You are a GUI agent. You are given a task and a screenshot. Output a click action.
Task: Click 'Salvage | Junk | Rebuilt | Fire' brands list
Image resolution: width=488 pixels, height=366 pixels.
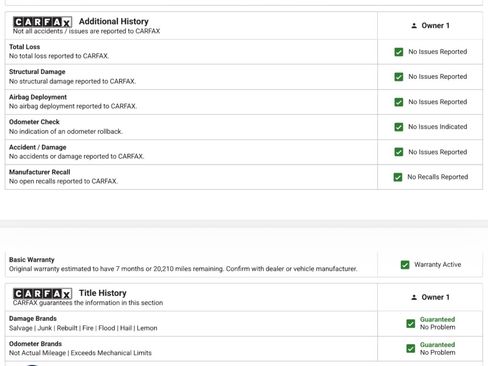83,328
